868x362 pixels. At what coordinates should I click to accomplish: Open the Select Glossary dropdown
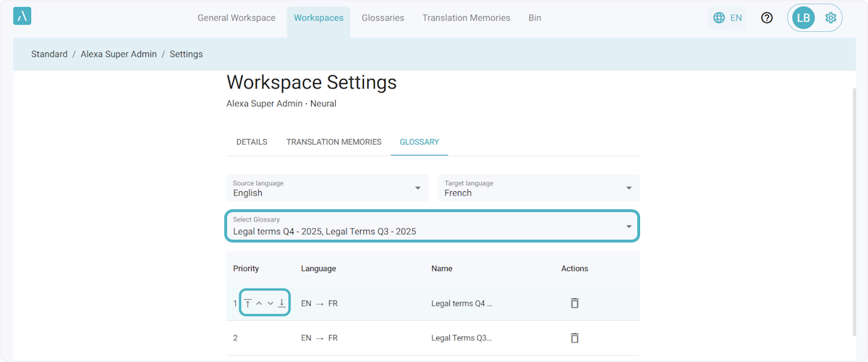[432, 226]
